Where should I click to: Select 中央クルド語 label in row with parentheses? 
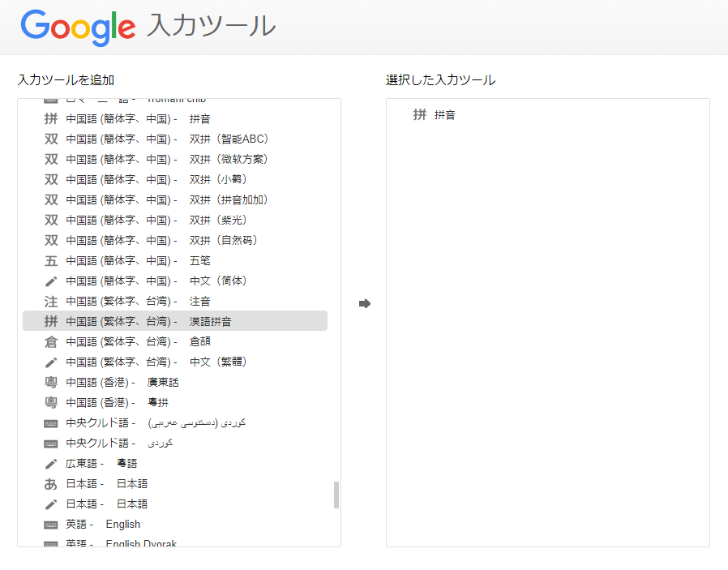[x=97, y=423]
